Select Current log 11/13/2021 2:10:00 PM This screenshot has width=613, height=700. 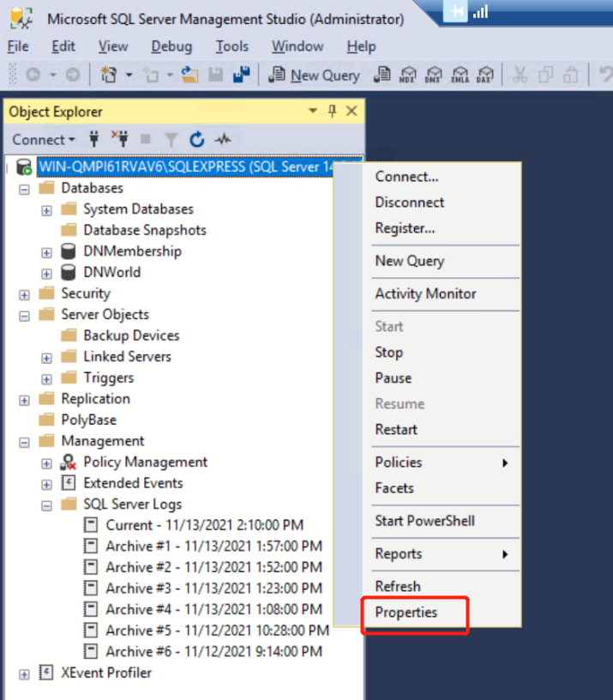[204, 525]
